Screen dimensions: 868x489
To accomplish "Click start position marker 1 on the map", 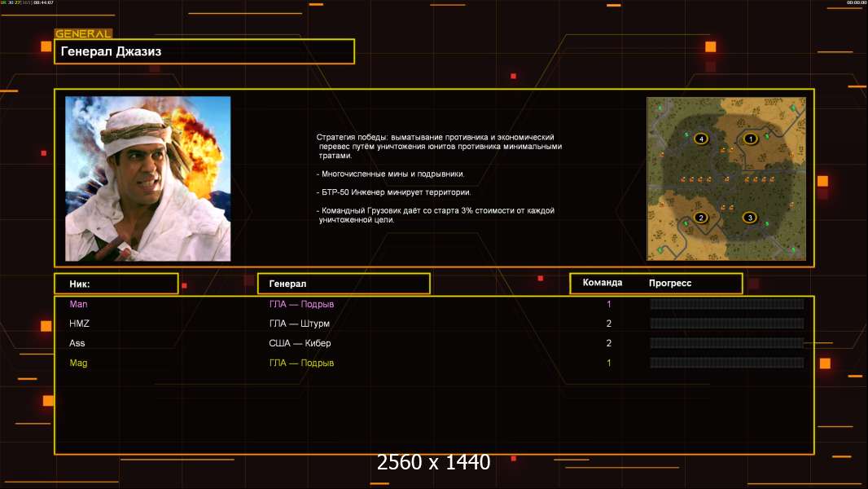I will (750, 139).
